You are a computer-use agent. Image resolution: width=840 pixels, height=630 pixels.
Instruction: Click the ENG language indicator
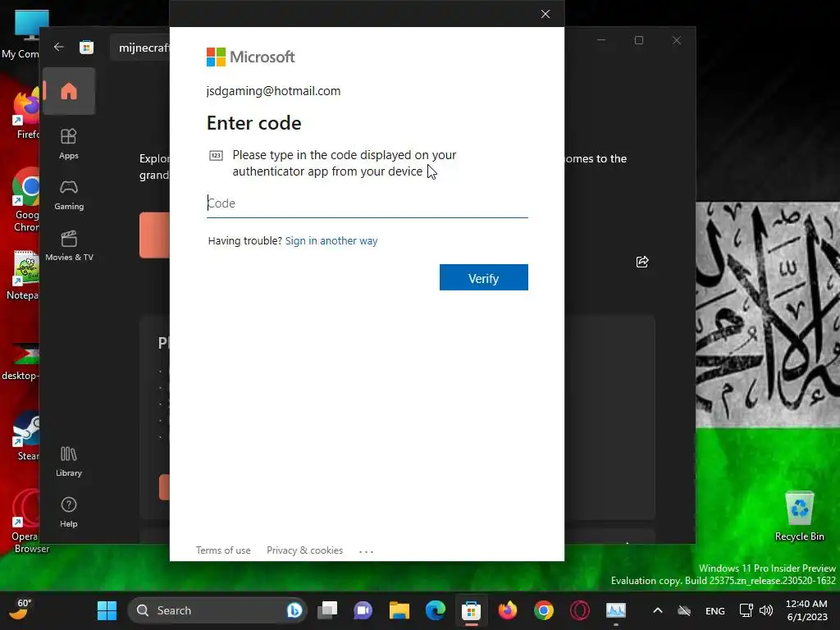(x=715, y=610)
